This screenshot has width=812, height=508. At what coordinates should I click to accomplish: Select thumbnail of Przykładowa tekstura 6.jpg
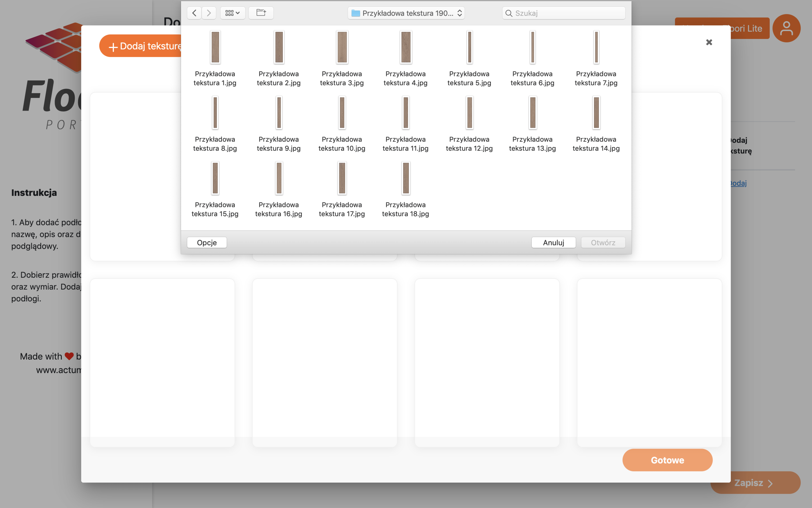[532, 47]
